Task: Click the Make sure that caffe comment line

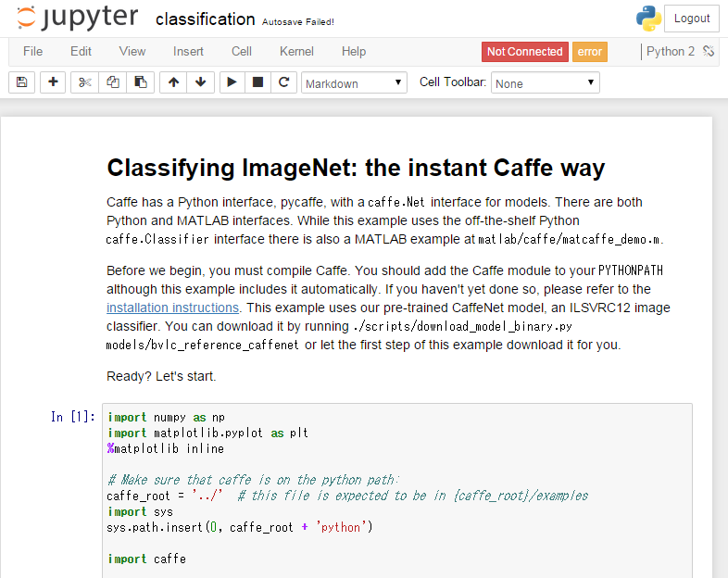Action: point(253,480)
